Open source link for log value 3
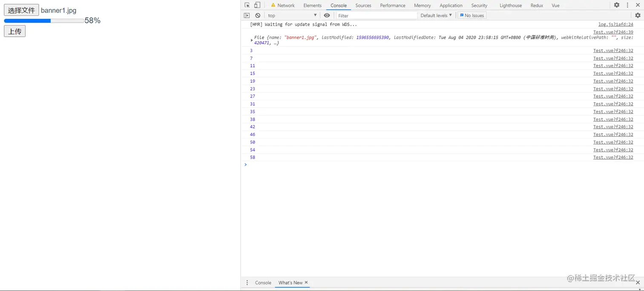The width and height of the screenshot is (644, 291). click(x=613, y=50)
